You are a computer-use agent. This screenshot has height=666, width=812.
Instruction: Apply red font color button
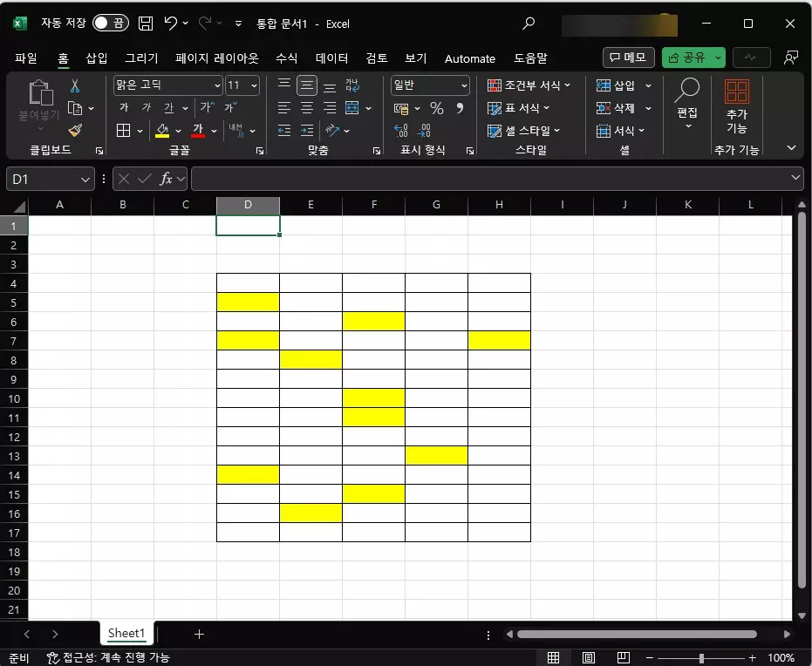click(198, 131)
